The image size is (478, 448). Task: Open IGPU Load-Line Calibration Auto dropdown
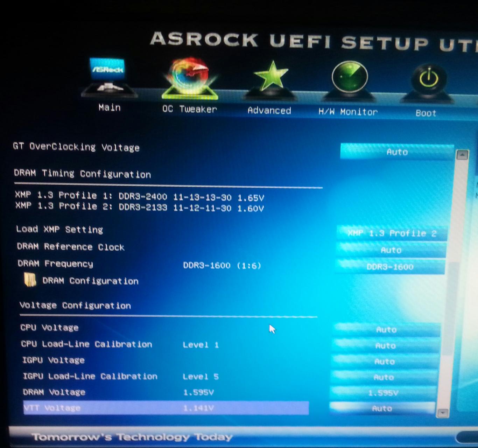(x=384, y=377)
